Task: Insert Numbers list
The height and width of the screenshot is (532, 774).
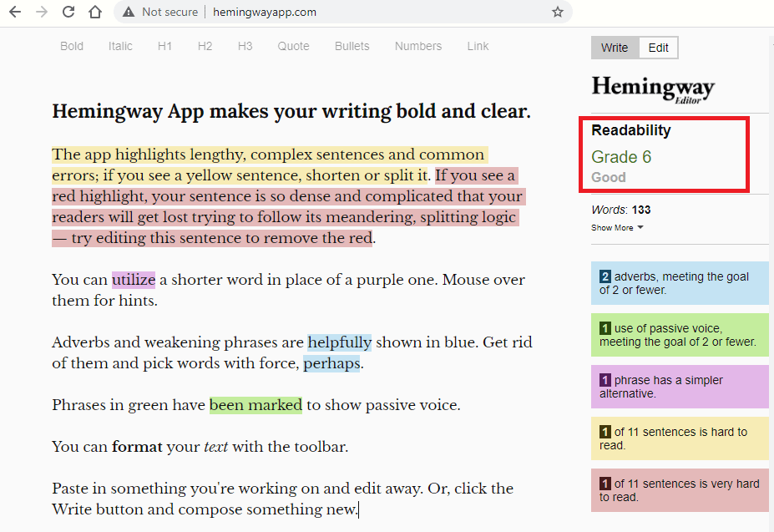Action: [418, 46]
